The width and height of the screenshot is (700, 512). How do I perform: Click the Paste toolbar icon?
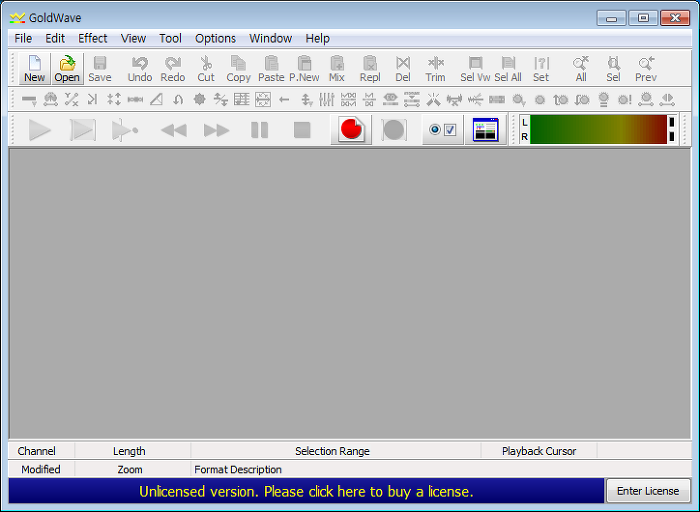tap(271, 69)
